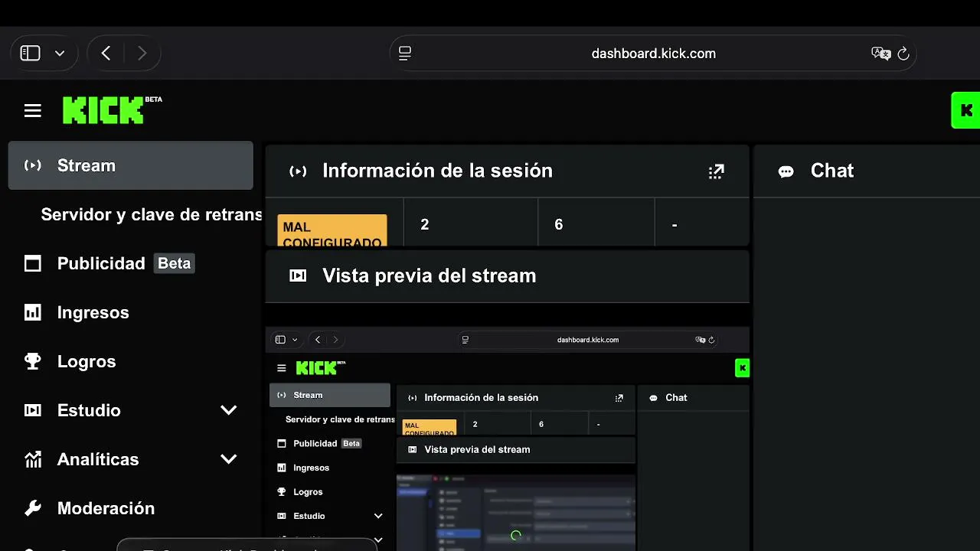Click the Stream broadcast icon in sidebar

pyautogui.click(x=33, y=165)
